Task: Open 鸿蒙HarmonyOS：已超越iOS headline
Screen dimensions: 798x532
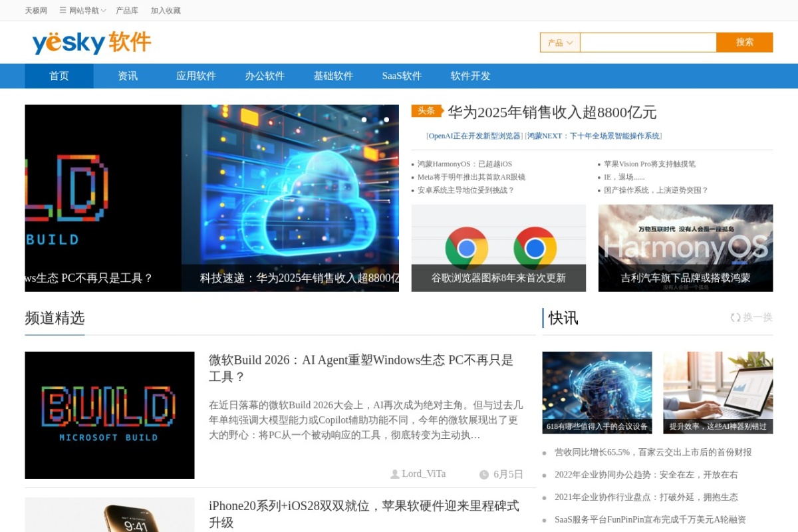Action: [465, 164]
